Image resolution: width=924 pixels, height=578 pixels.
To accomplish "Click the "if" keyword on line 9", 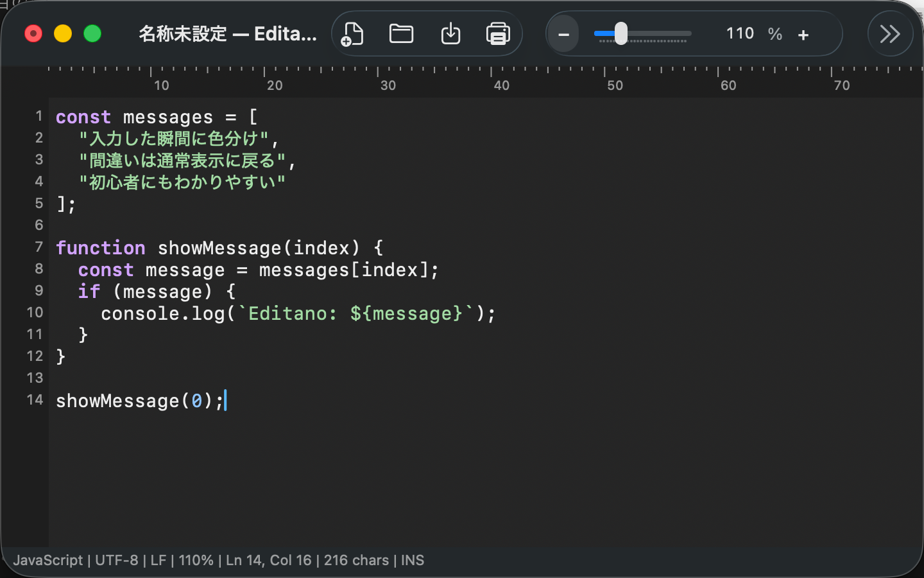I will click(89, 292).
